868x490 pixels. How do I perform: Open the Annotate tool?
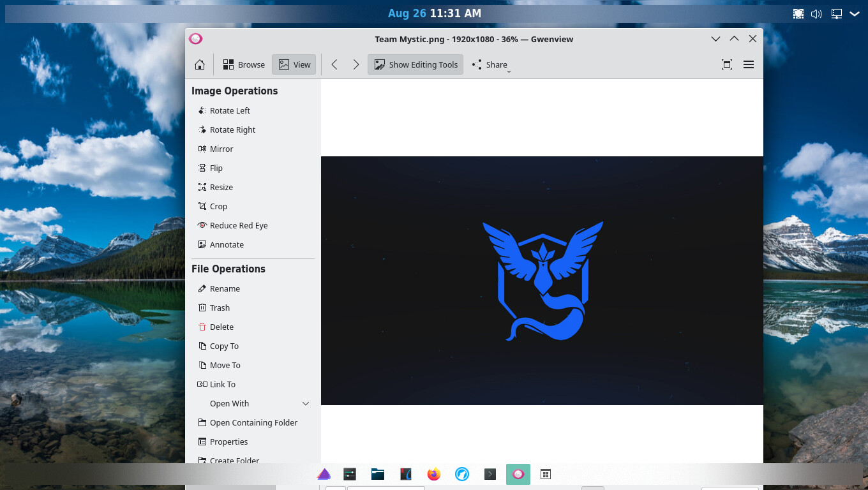pyautogui.click(x=221, y=244)
